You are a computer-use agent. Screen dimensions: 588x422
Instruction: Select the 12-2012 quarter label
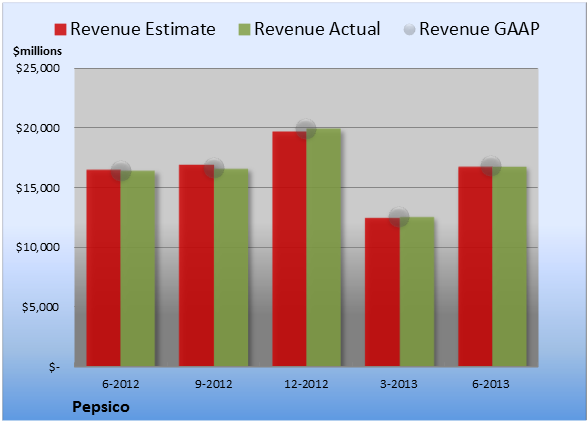click(306, 384)
